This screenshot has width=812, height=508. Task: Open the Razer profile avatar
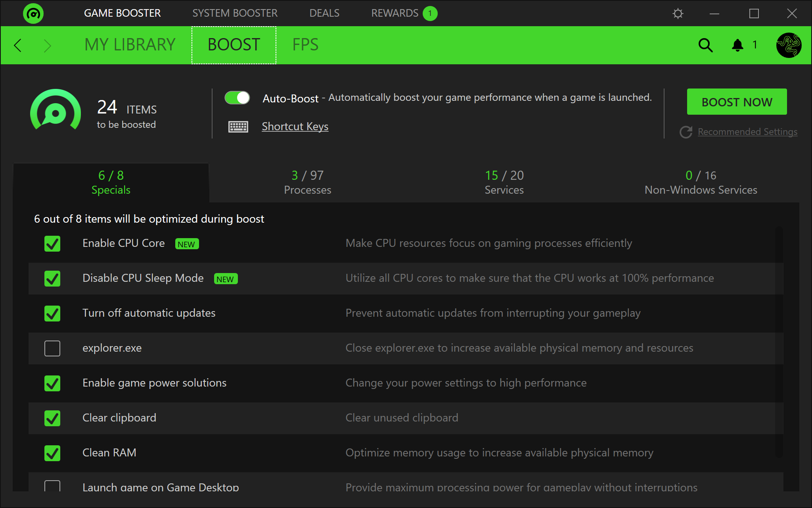789,45
